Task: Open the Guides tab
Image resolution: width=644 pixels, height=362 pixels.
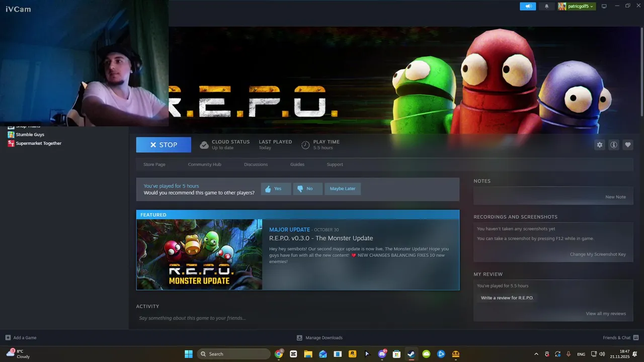Action: pyautogui.click(x=297, y=164)
